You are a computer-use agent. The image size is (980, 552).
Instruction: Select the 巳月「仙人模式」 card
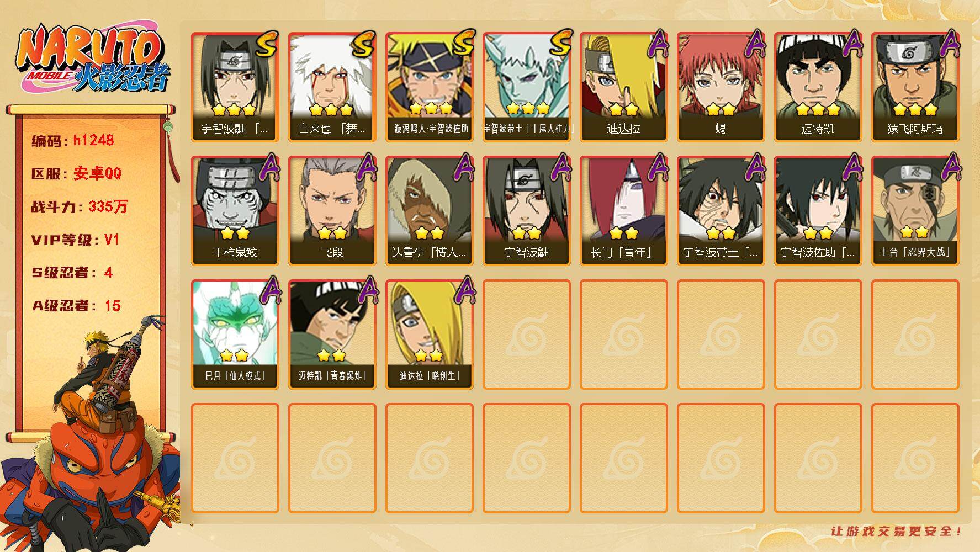pos(235,335)
